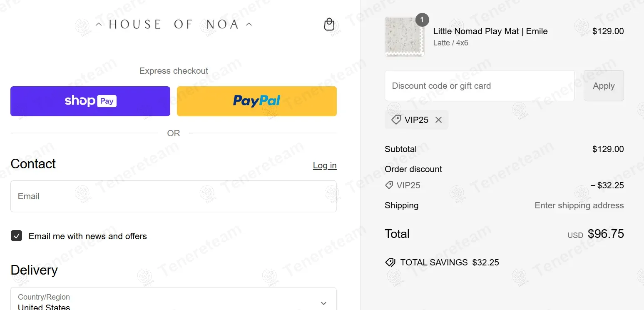Click the Total Savings tag icon
This screenshot has height=310, width=644.
click(x=390, y=262)
